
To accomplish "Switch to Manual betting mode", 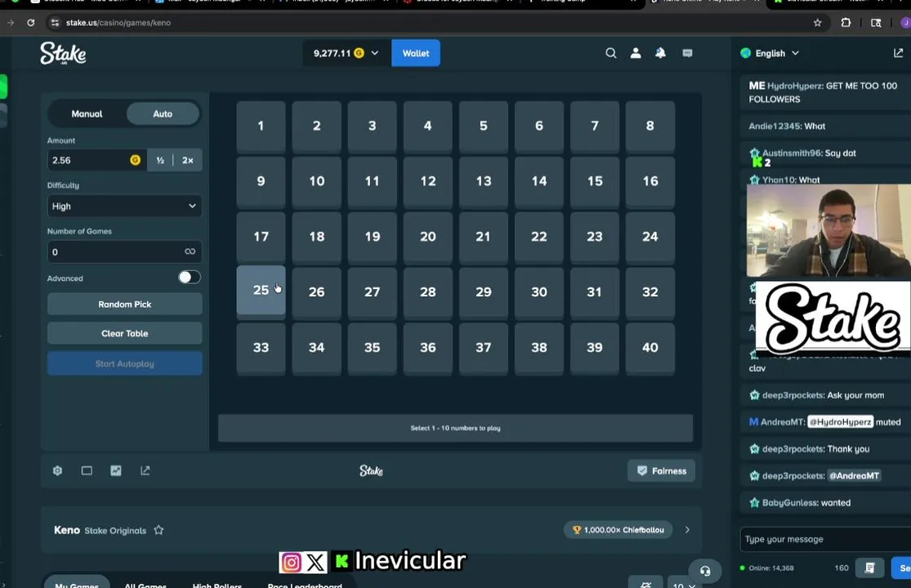I will tap(87, 114).
